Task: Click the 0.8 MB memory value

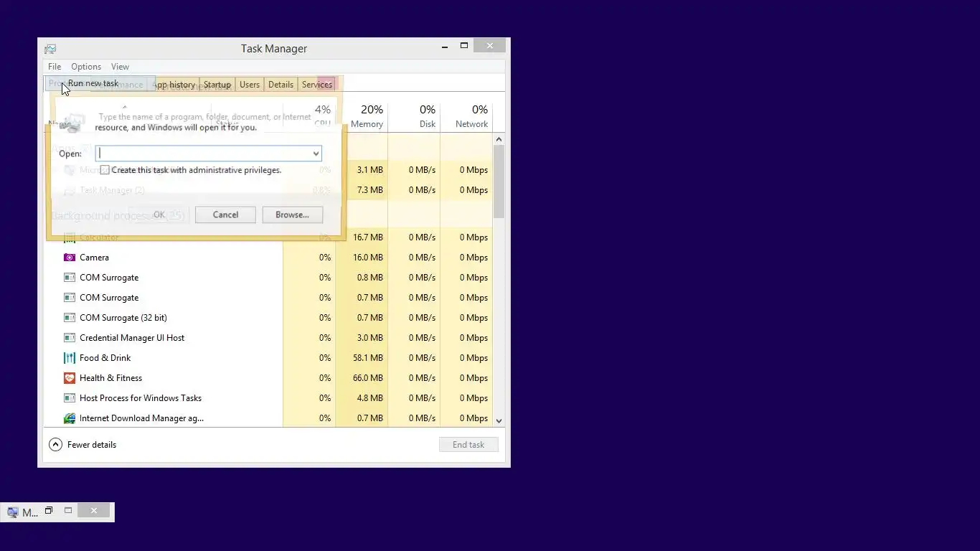Action: (x=370, y=278)
